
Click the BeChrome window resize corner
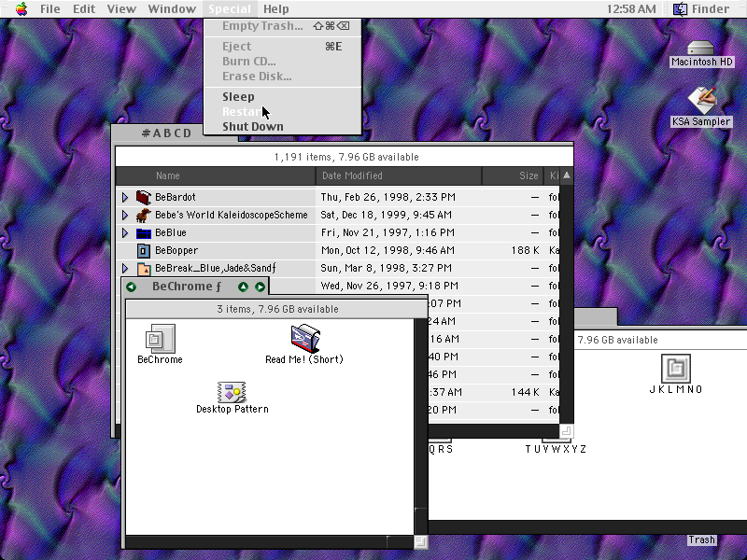coord(421,542)
